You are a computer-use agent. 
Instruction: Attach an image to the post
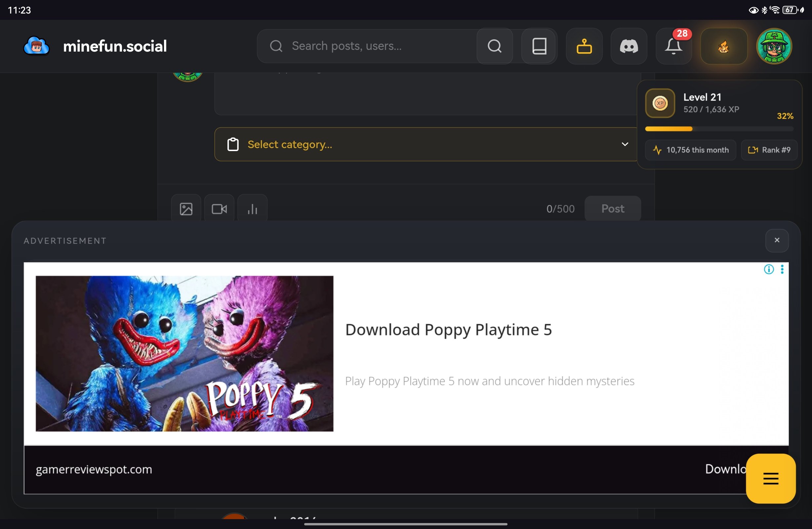[186, 209]
